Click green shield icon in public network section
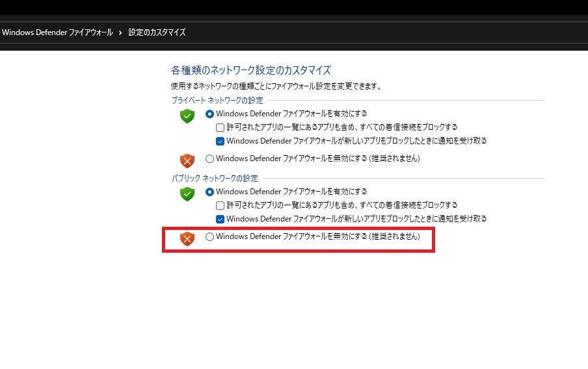This screenshot has width=588, height=369. 187,194
